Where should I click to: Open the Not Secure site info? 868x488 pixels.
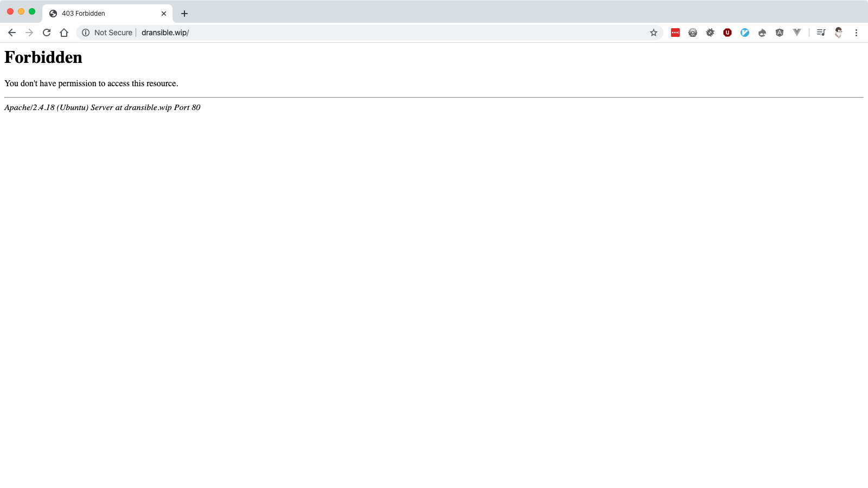(x=107, y=33)
